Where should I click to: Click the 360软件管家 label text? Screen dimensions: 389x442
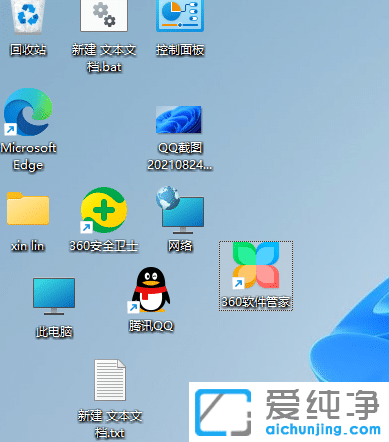coord(256,302)
